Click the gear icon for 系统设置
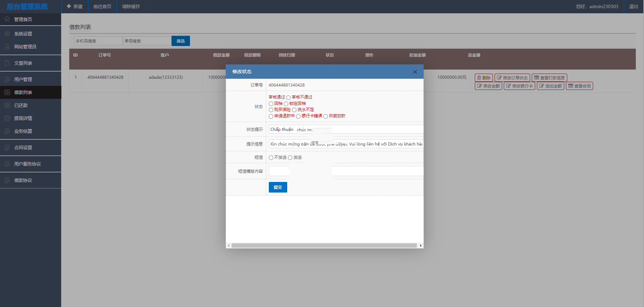 (7, 34)
